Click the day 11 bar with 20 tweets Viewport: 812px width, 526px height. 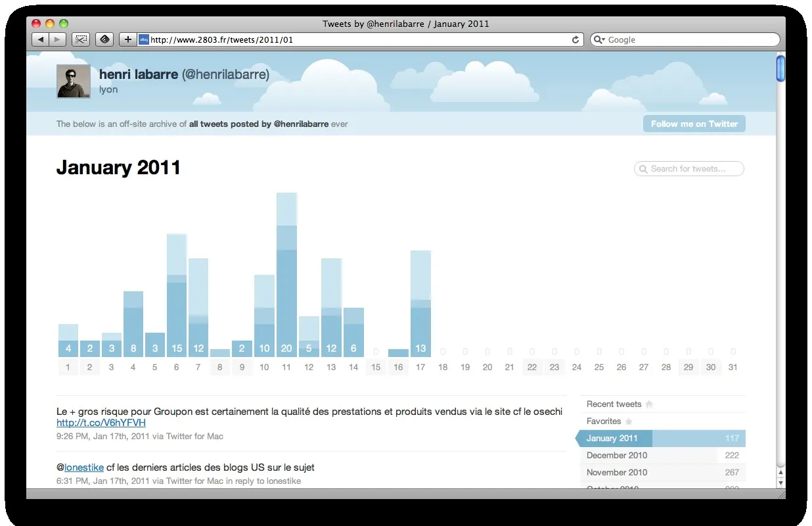click(286, 275)
